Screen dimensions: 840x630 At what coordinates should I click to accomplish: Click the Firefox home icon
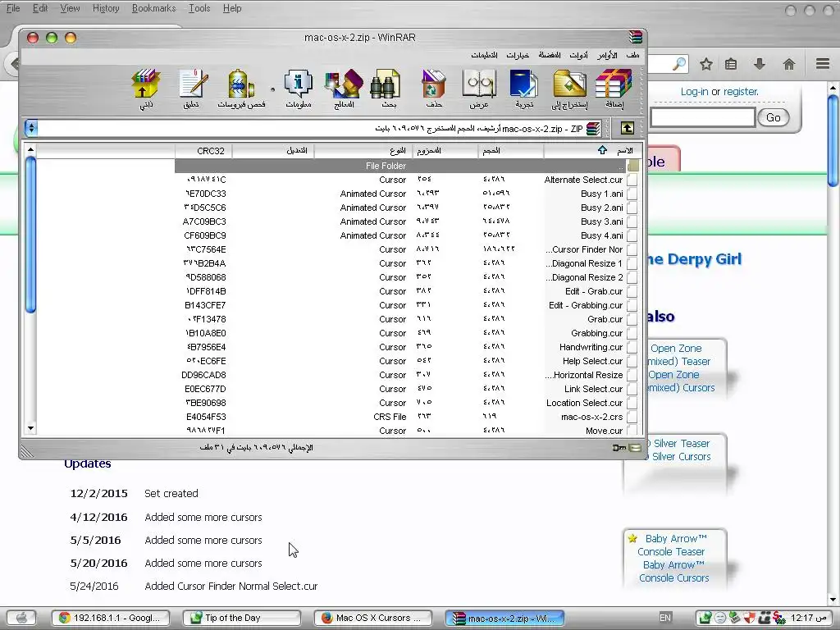point(789,64)
